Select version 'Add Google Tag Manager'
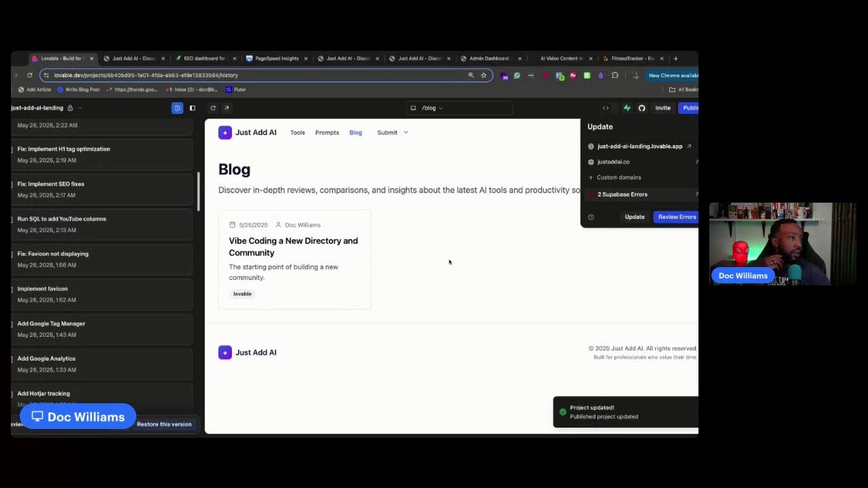Image resolution: width=868 pixels, height=488 pixels. (102, 329)
